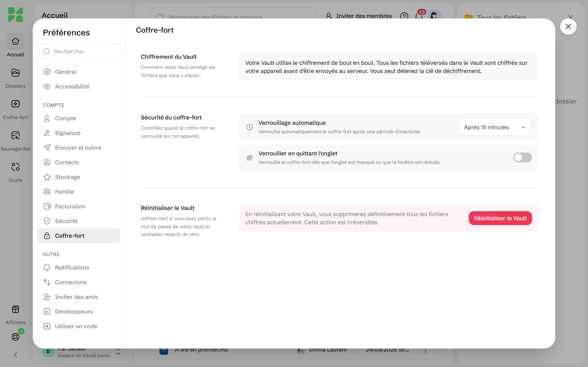This screenshot has width=588, height=367.
Task: Open Sauvegardes backup icon
Action: pyautogui.click(x=15, y=135)
